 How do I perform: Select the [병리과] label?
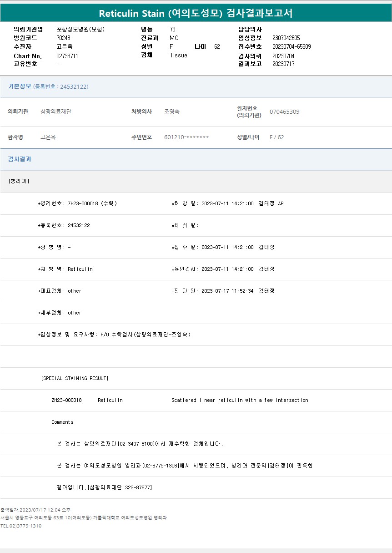[x=19, y=181]
